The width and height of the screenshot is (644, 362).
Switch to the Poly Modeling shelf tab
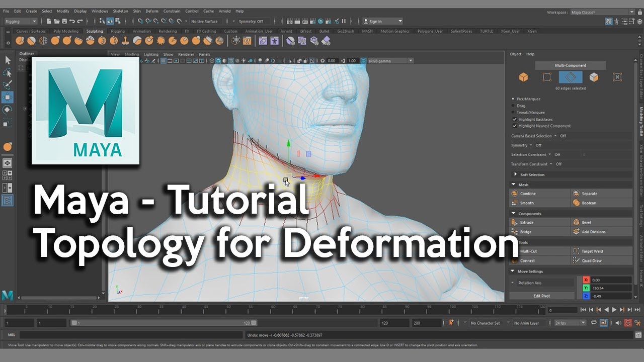(66, 31)
